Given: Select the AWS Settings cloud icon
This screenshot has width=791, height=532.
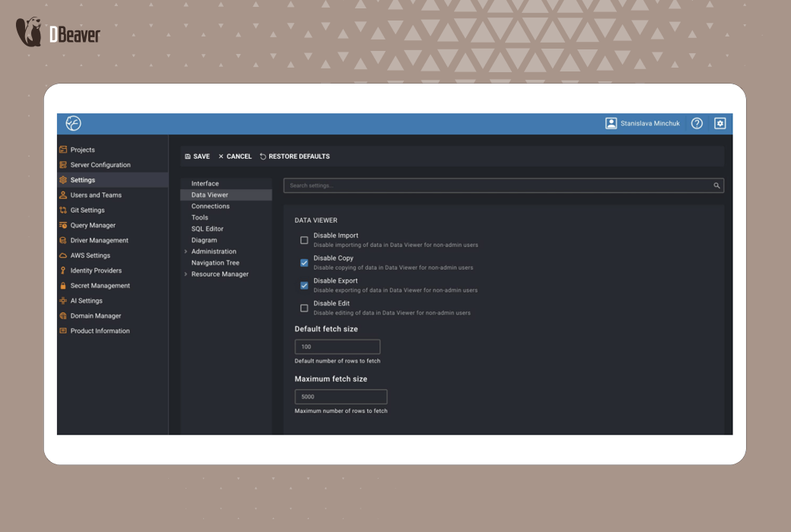Looking at the screenshot, I should (x=63, y=255).
